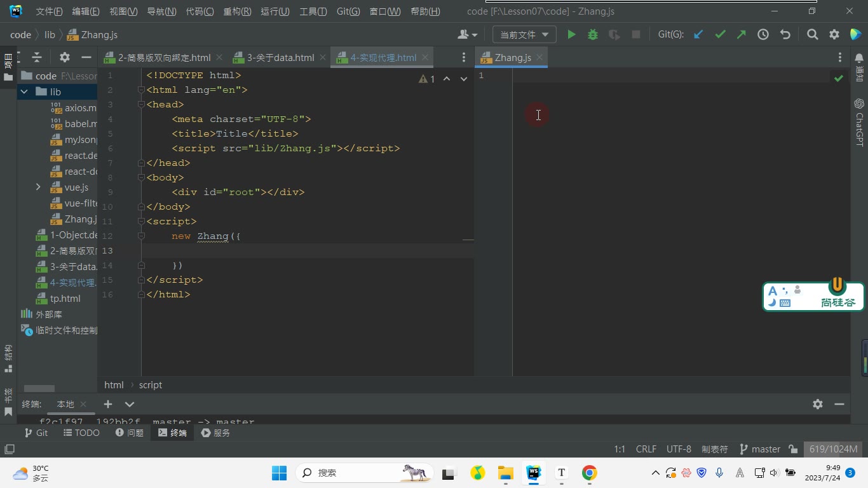Open notifications bell in right sidebar
The width and height of the screenshot is (868, 488).
tap(859, 58)
